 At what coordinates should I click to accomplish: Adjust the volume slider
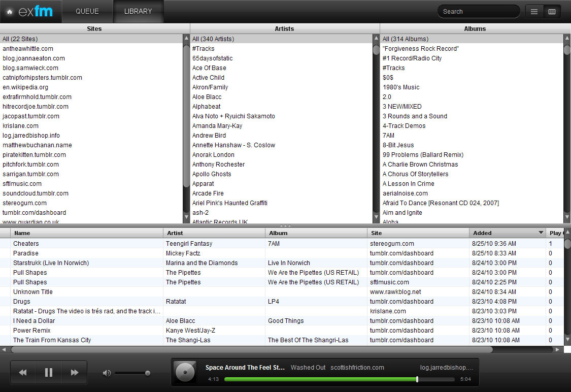(132, 373)
